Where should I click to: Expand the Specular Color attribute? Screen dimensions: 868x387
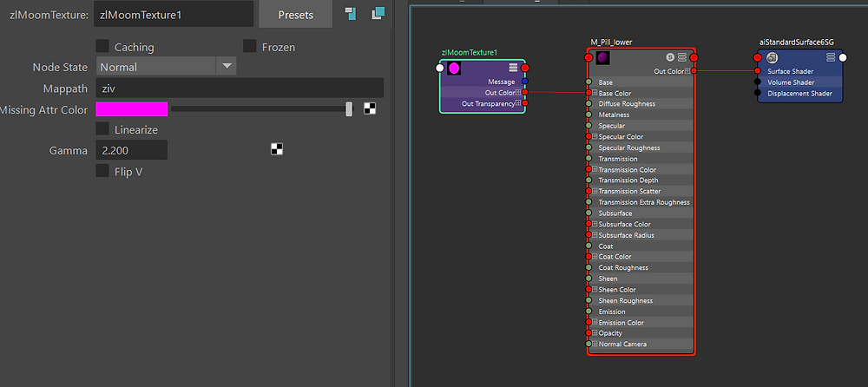pos(595,137)
